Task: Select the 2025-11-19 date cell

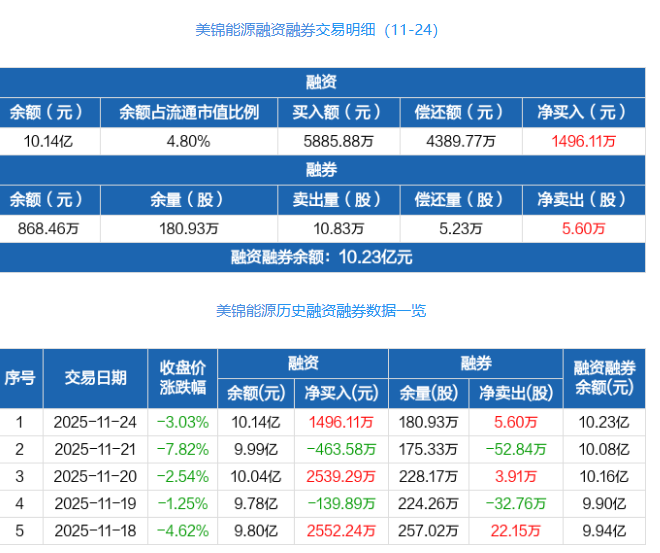Action: point(96,504)
